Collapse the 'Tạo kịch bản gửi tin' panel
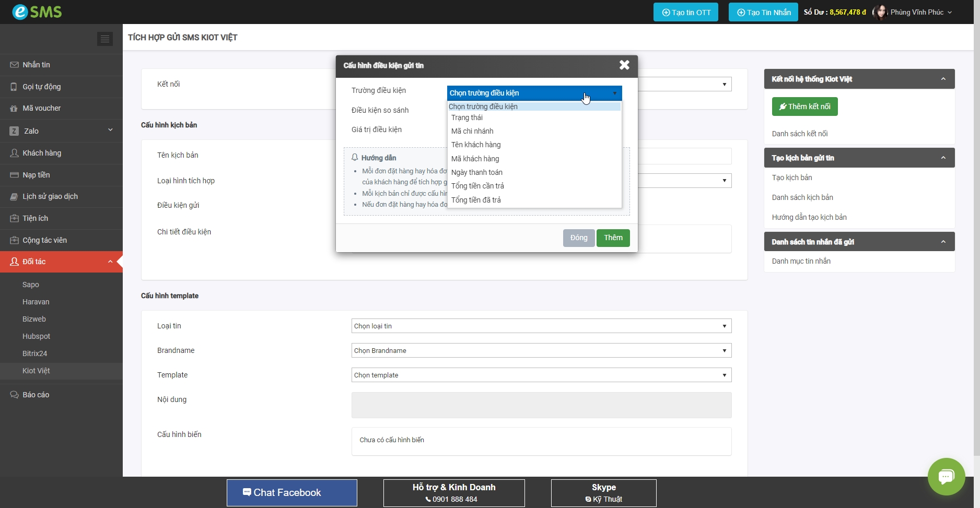The image size is (980, 508). pos(943,158)
